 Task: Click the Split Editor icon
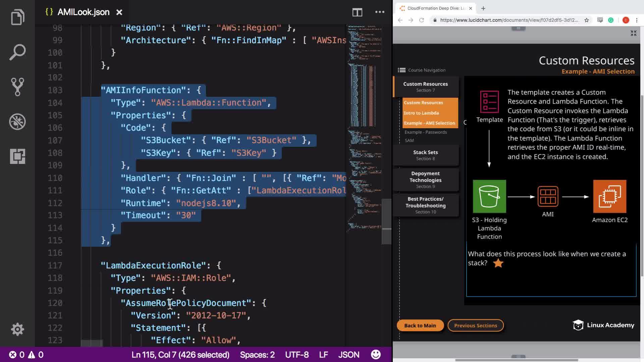tap(357, 12)
